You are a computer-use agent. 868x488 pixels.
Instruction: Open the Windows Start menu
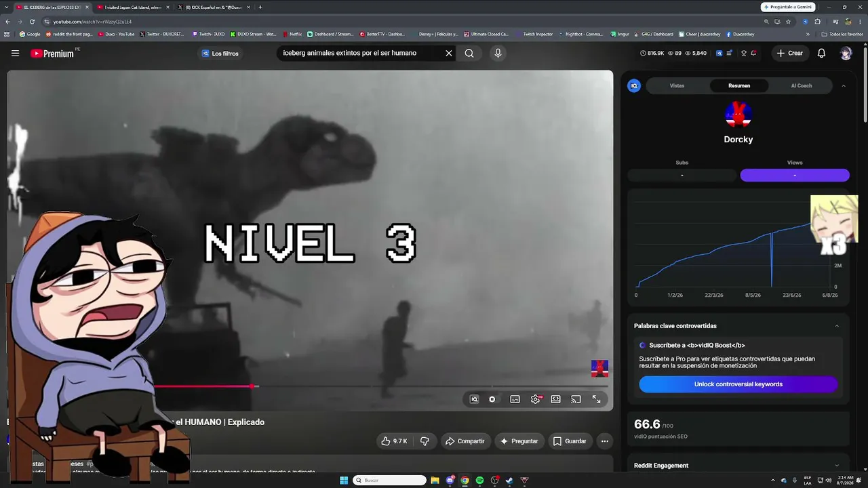pos(344,481)
